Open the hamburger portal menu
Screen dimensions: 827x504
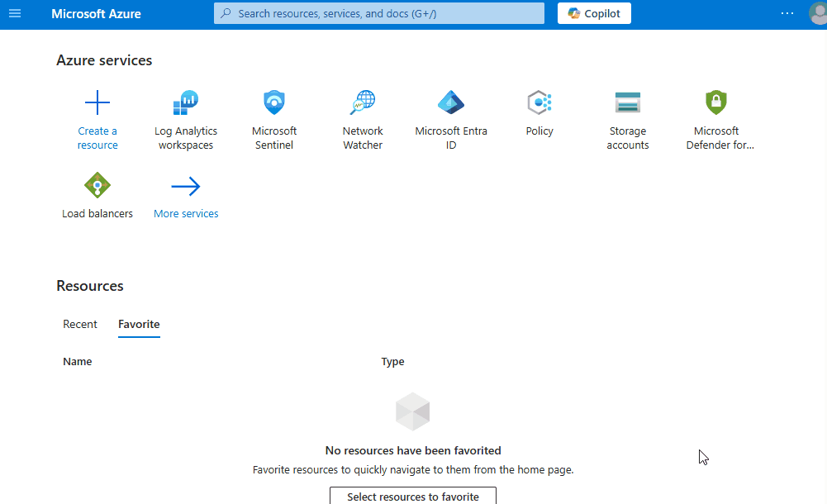tap(15, 14)
